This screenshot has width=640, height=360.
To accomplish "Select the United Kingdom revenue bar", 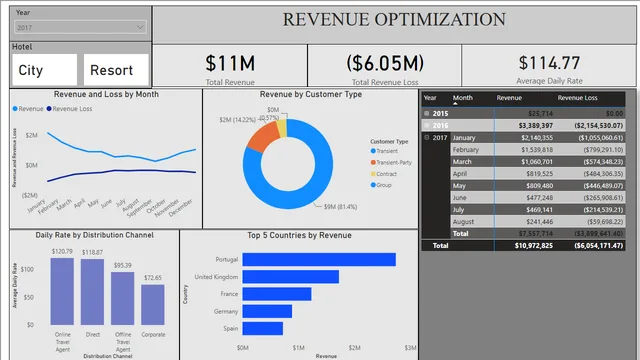I will (291, 277).
